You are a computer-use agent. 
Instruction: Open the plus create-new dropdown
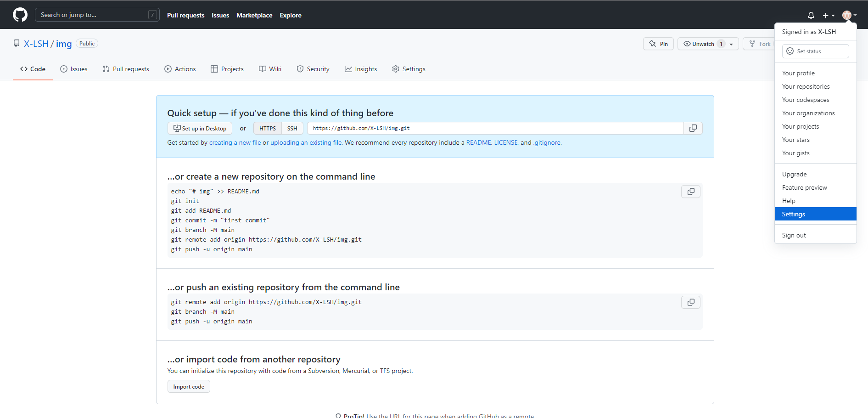click(829, 15)
